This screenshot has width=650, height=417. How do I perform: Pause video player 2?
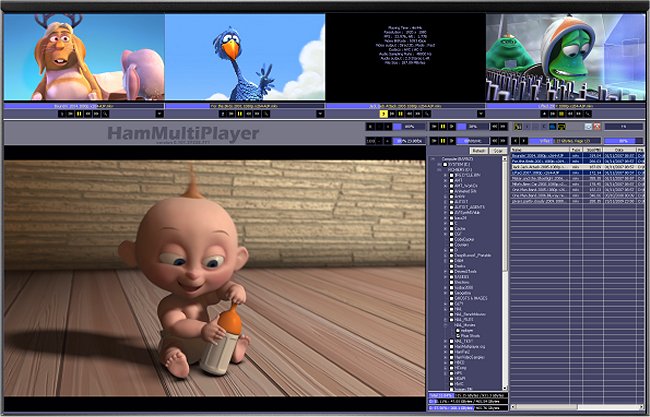click(x=240, y=114)
